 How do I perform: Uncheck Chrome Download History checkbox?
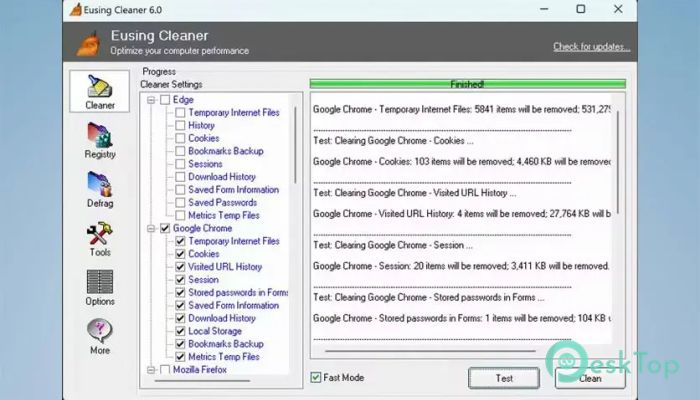pyautogui.click(x=180, y=318)
